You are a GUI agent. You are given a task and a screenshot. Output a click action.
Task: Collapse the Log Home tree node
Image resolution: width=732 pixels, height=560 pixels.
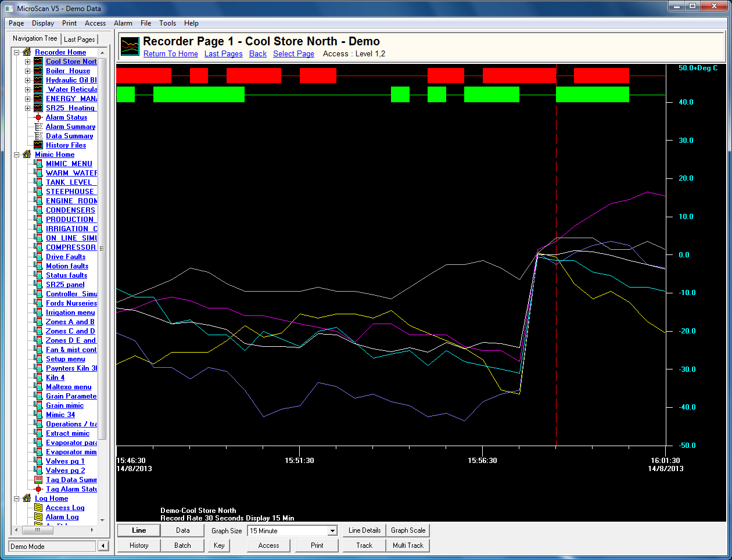pyautogui.click(x=17, y=498)
